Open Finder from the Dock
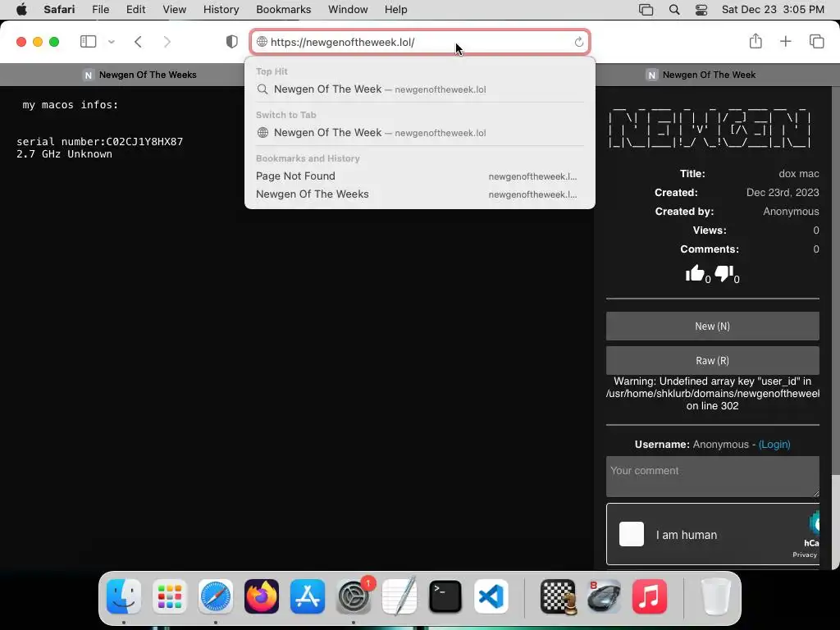840x630 pixels. (124, 596)
